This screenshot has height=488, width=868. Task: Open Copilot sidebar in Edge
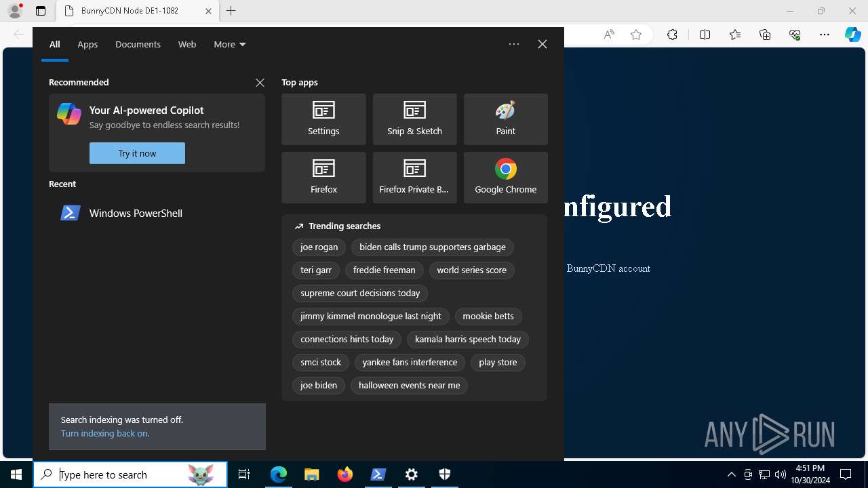pyautogui.click(x=853, y=35)
